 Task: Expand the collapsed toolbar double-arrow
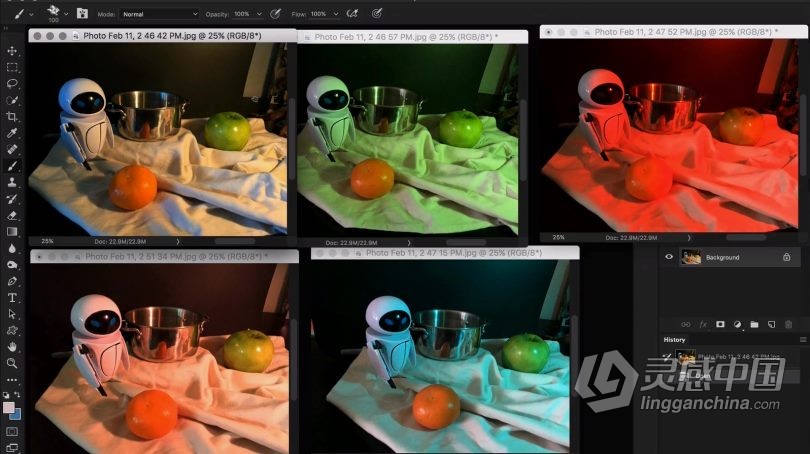point(6,28)
